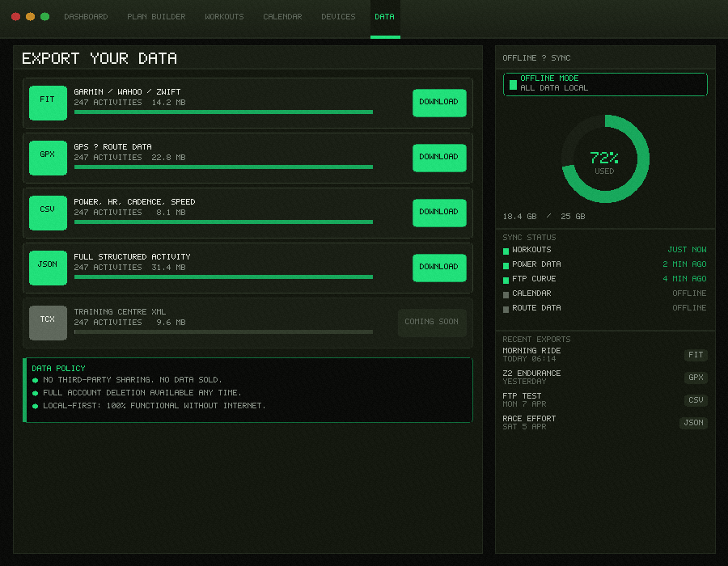
Task: Open the Devices tab
Action: coord(338,17)
